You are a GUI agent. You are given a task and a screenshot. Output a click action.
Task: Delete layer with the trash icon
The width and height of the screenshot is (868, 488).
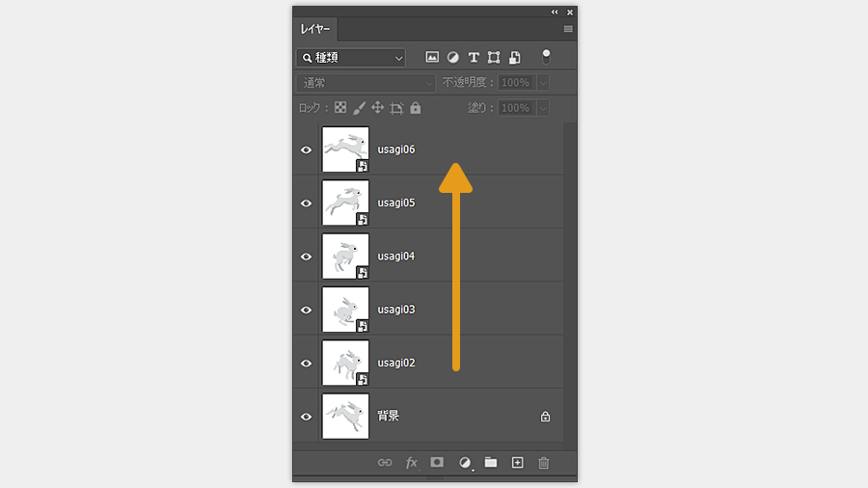coord(544,463)
